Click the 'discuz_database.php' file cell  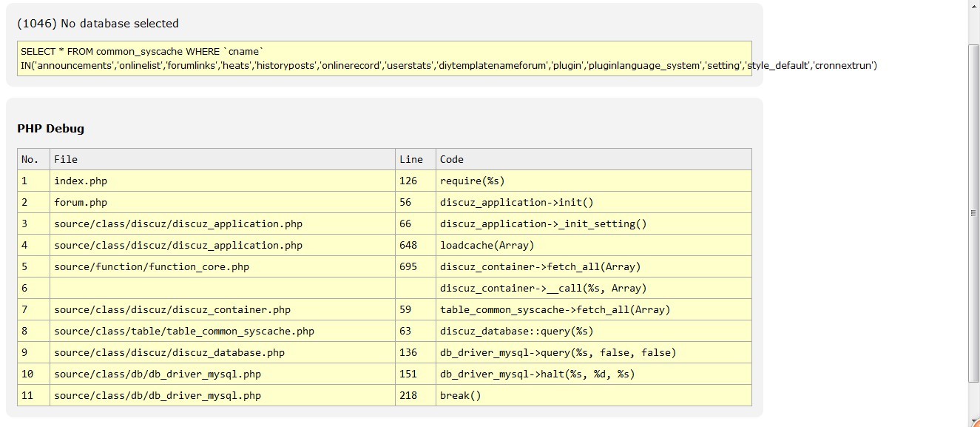(x=223, y=352)
